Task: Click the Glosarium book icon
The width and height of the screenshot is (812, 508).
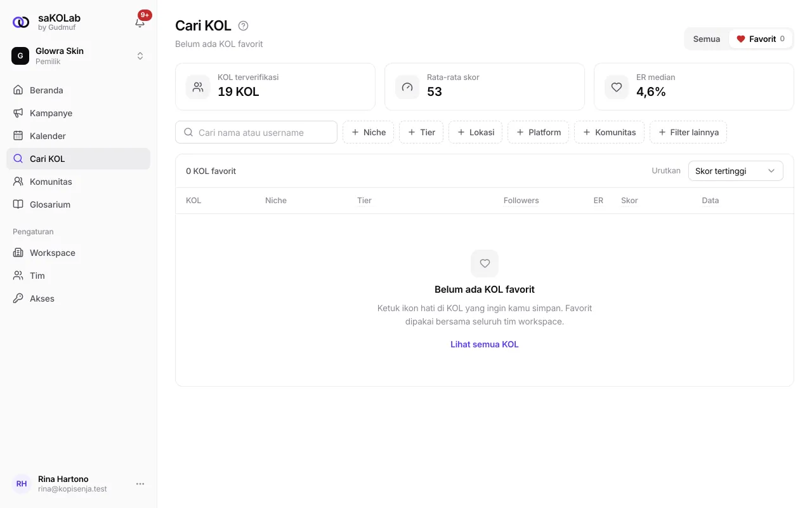Action: point(18,204)
